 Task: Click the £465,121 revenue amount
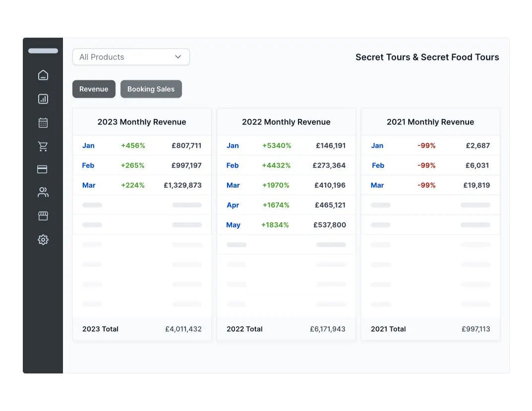tap(330, 205)
